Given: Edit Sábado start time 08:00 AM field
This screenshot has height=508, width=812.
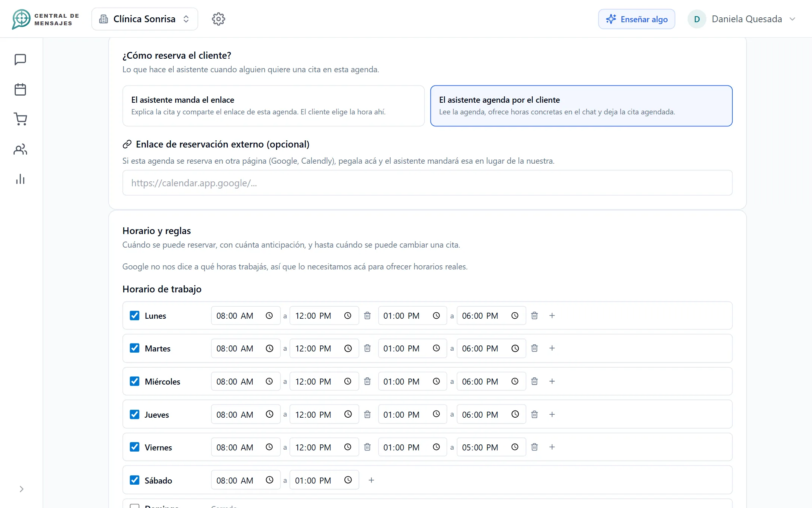Looking at the screenshot, I should 245,480.
